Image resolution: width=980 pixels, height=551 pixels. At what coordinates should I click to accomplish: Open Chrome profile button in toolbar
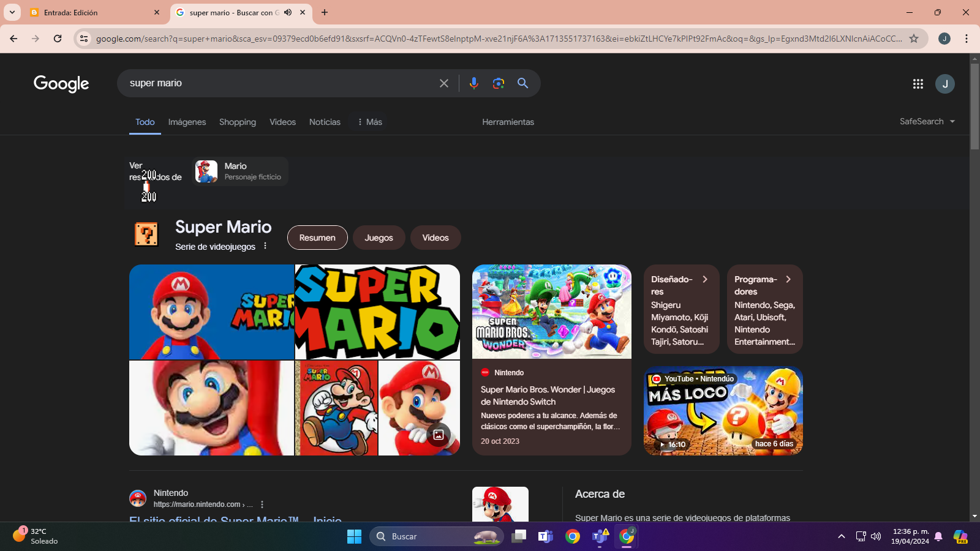point(944,39)
